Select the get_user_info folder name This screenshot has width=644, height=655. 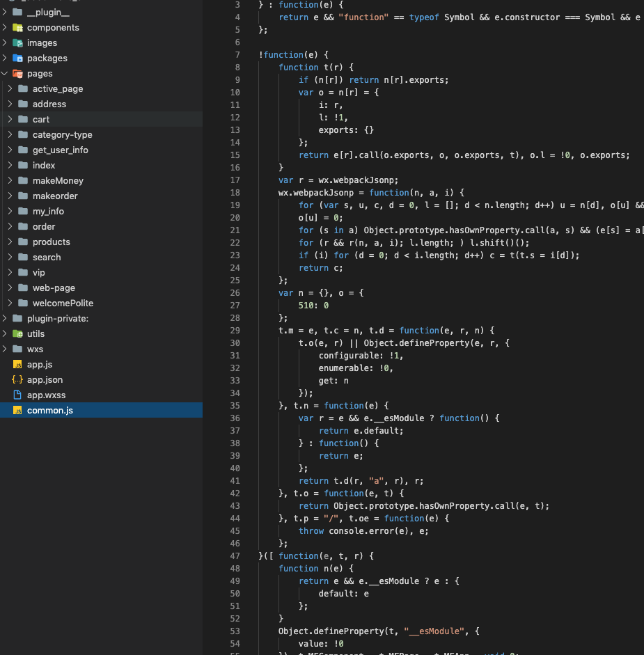point(60,150)
